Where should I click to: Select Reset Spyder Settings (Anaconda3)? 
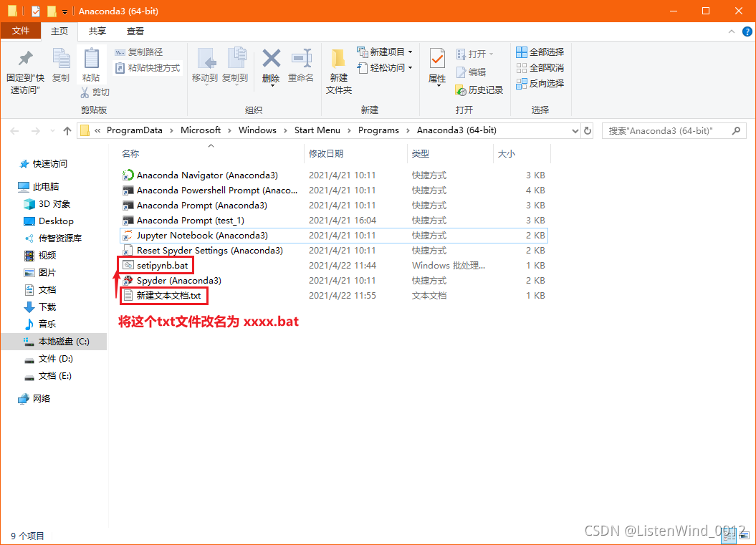(334, 250)
